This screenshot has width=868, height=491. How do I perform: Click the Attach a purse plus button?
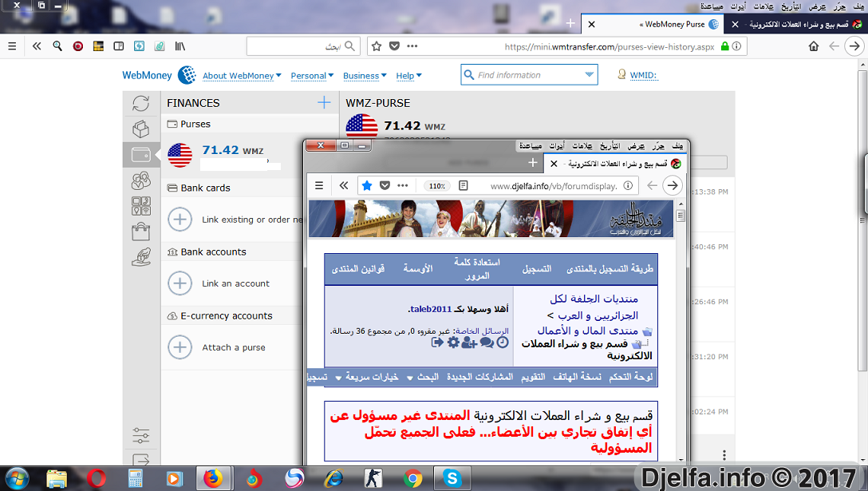[180, 347]
